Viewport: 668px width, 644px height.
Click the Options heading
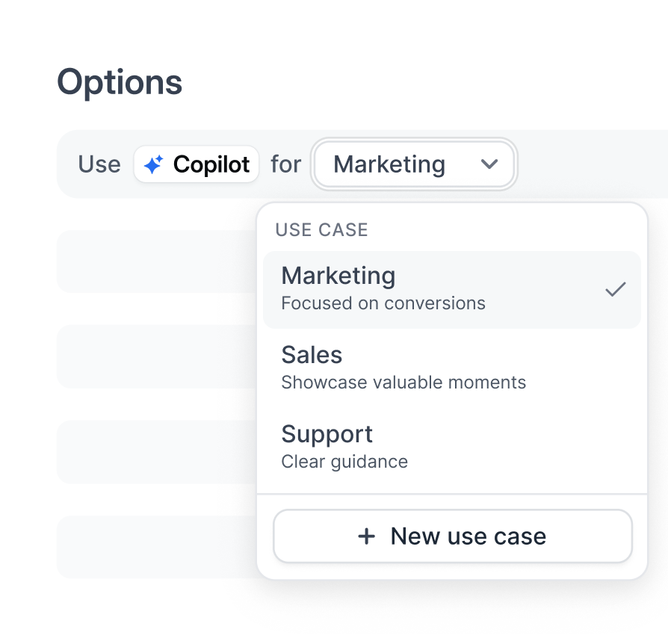[120, 81]
